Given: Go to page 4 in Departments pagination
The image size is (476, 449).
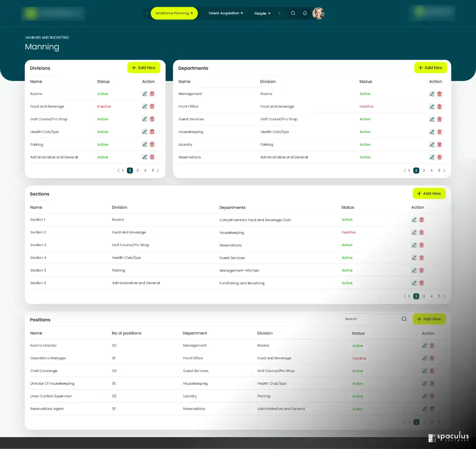Looking at the screenshot, I should coord(432,170).
